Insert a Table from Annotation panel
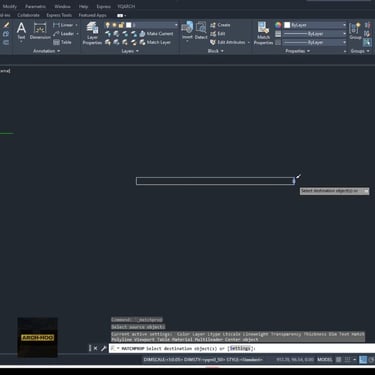Image resolution: width=375 pixels, height=375 pixels. [62, 42]
